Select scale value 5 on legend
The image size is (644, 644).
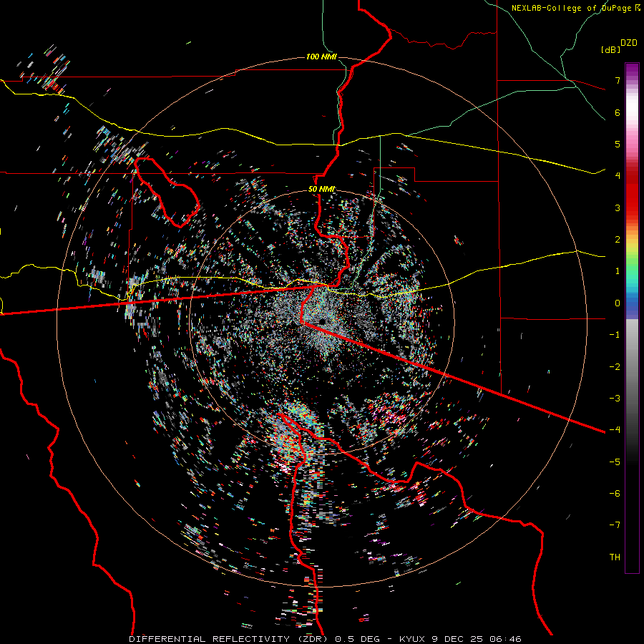pos(618,144)
